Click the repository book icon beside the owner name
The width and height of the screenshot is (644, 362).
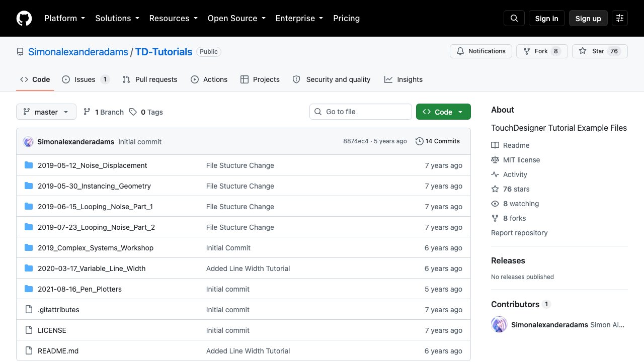point(20,52)
